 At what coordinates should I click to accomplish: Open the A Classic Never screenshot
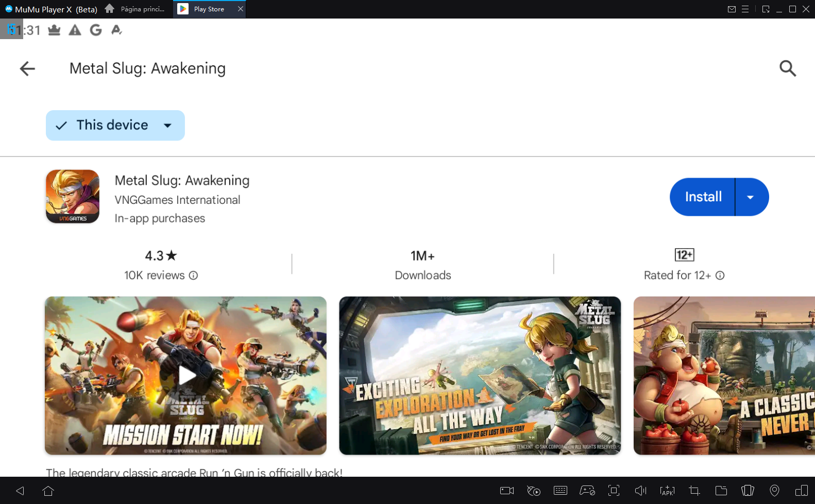pos(724,375)
